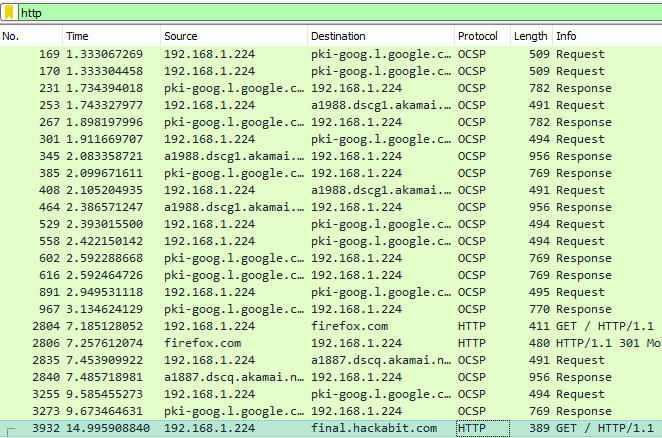Select packet 2808 HTTP 301 response row

point(330,343)
